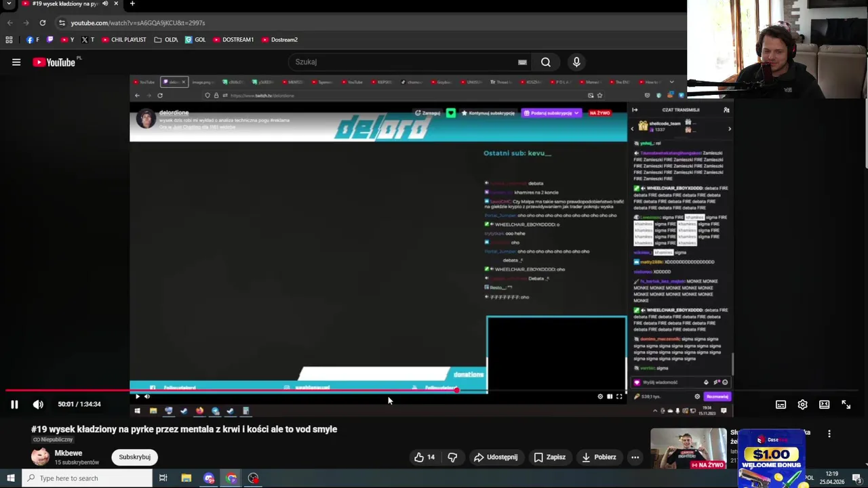Click the webcam overlay of the streamer

click(x=777, y=49)
